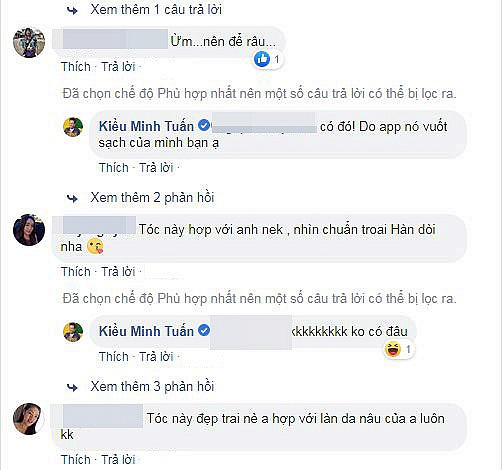
Task: Open avatar of 'Tóc này đẹp trai' commenter
Action: (28, 419)
